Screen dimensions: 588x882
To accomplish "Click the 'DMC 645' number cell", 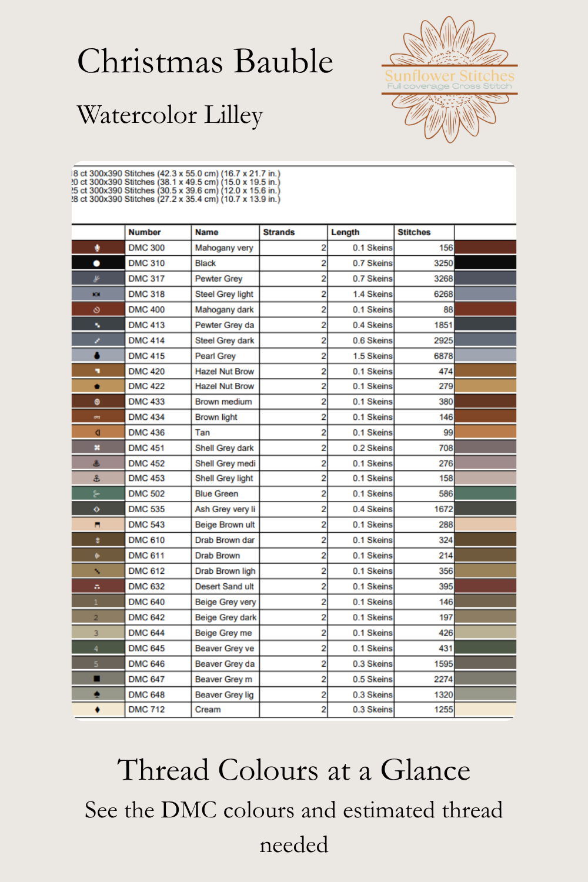I will [x=158, y=648].
